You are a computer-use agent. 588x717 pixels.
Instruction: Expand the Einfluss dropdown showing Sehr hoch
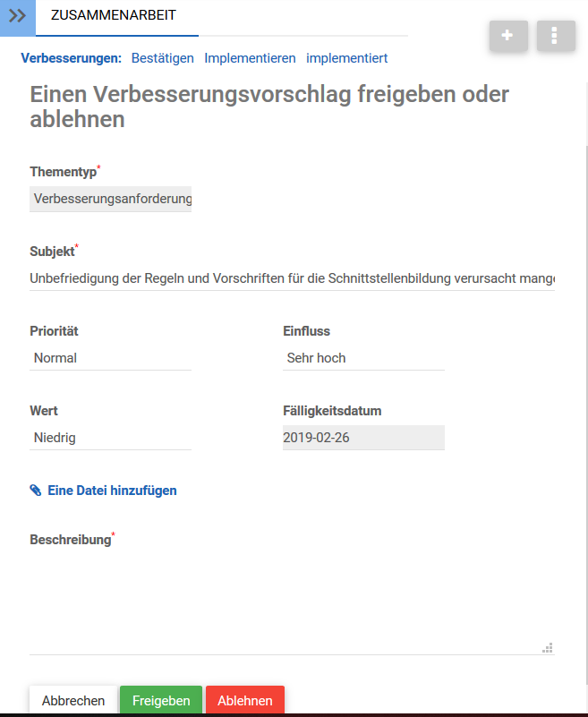(x=363, y=358)
